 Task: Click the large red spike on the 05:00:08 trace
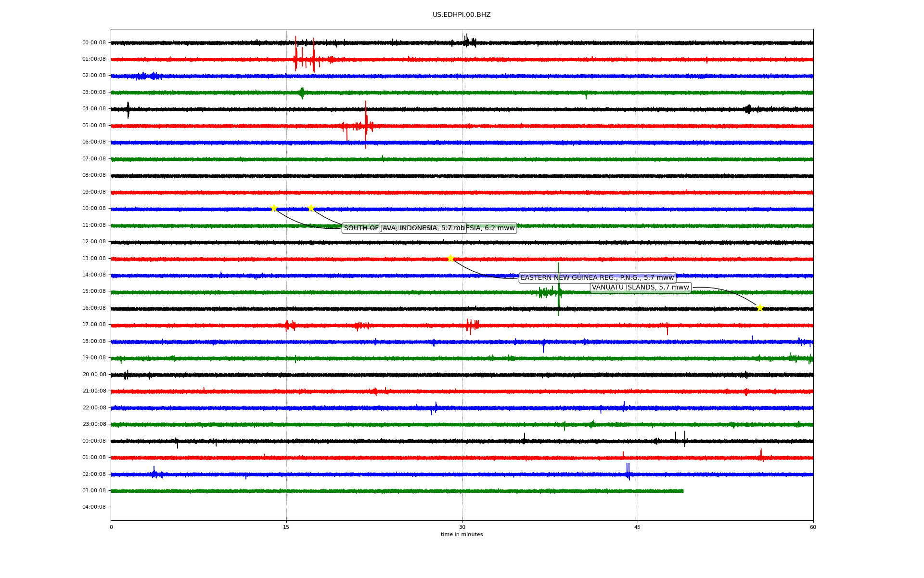(x=366, y=125)
